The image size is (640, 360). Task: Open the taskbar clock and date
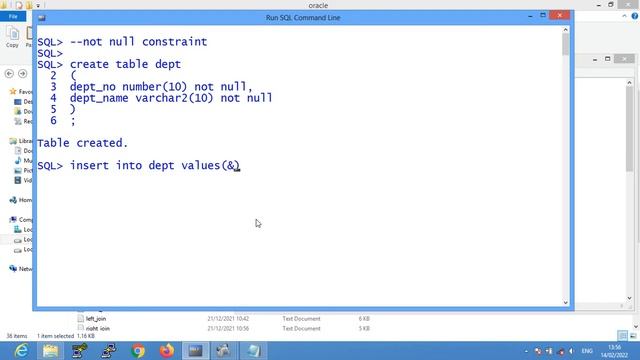[x=614, y=351]
